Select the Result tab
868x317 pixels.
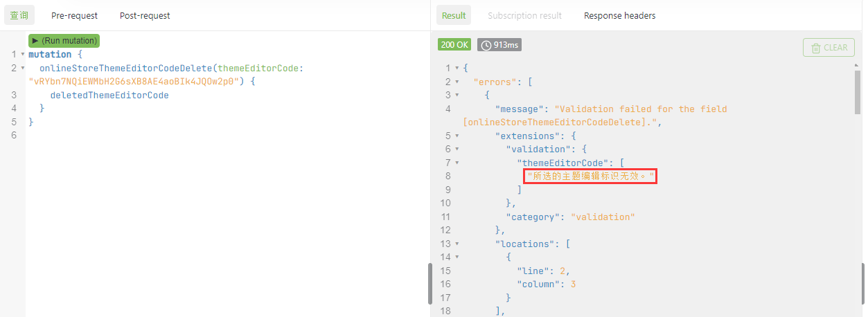click(x=454, y=15)
